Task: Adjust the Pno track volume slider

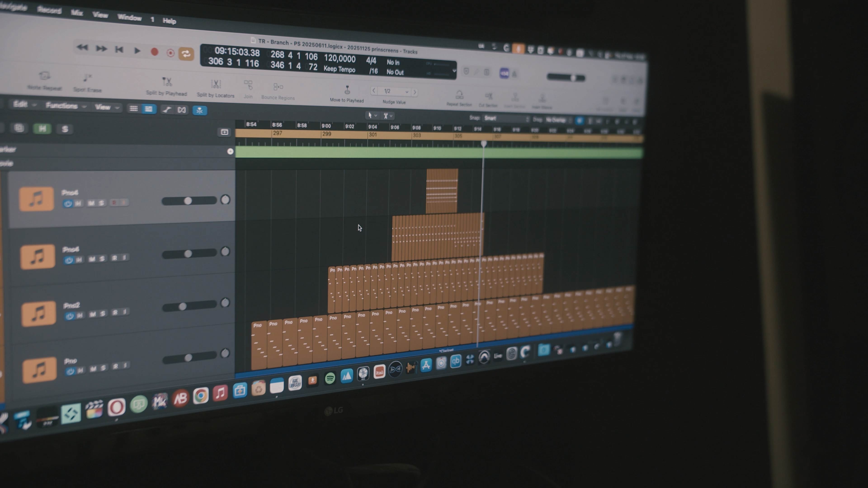Action: tap(188, 358)
